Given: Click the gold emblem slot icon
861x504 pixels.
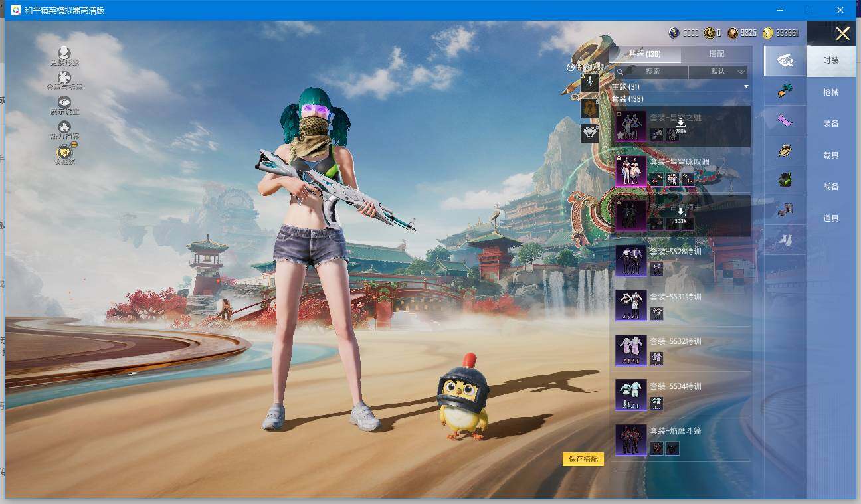Looking at the screenshot, I should 590,108.
